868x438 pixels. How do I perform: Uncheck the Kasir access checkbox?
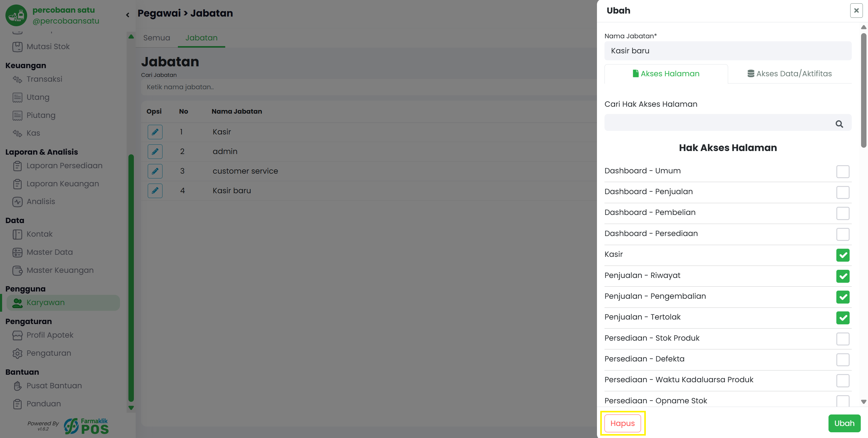coord(842,255)
